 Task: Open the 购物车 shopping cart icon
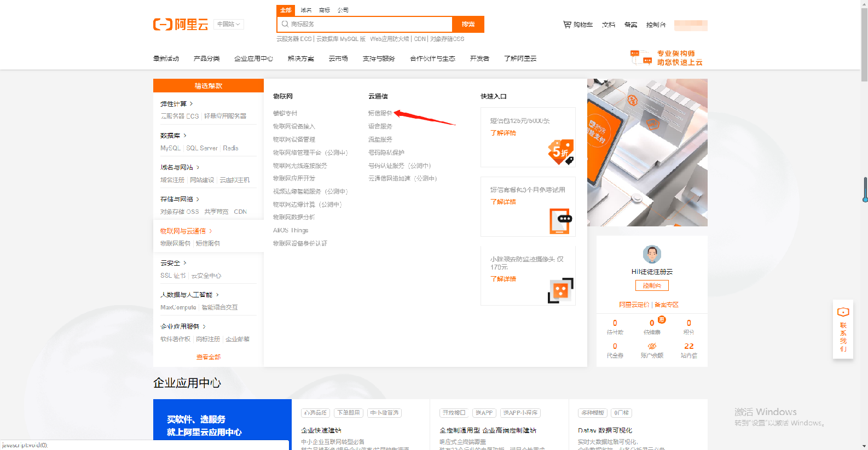(567, 25)
